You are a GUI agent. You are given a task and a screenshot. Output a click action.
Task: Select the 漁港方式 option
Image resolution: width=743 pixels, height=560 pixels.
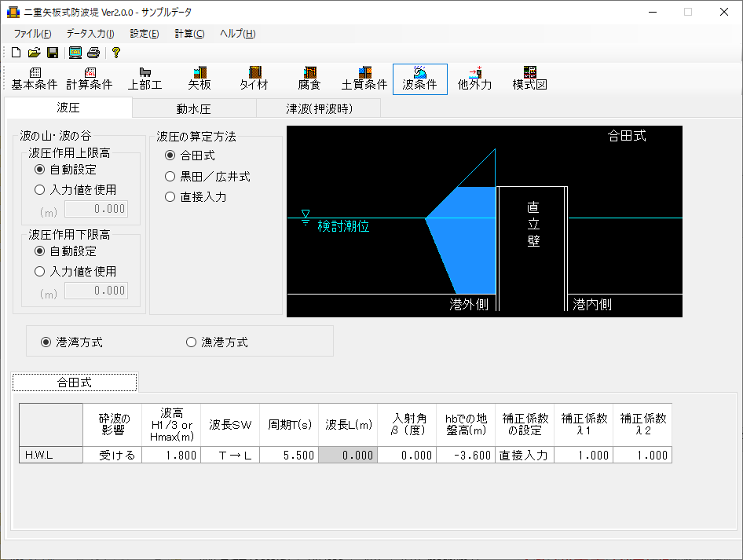[x=217, y=342]
